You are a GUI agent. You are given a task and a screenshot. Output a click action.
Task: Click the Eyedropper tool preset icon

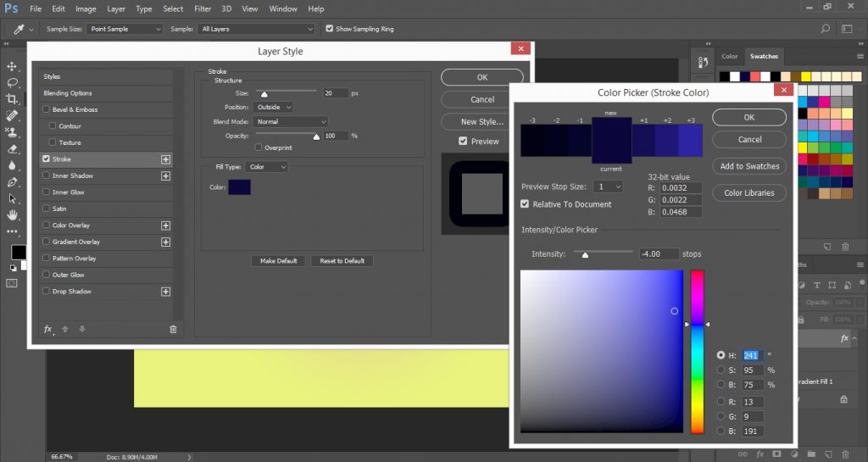pyautogui.click(x=19, y=29)
